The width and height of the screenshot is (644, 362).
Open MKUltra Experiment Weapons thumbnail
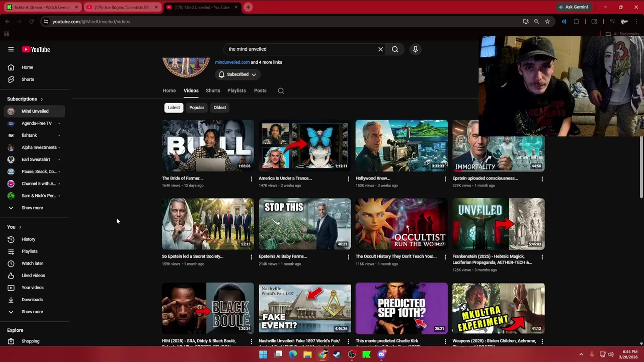point(498,308)
